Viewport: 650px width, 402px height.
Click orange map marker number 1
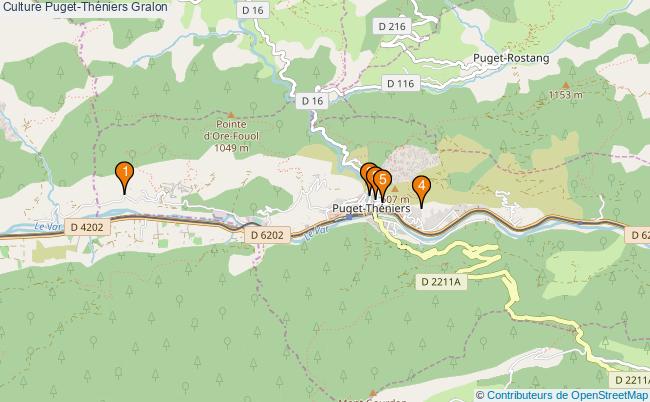click(x=124, y=174)
